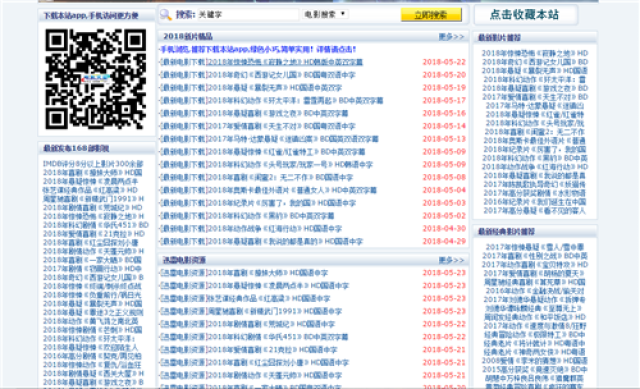Screen dimensions: 640x389
Task: Open 更多>> link in 迅雷电影资源 header
Action: (451, 260)
